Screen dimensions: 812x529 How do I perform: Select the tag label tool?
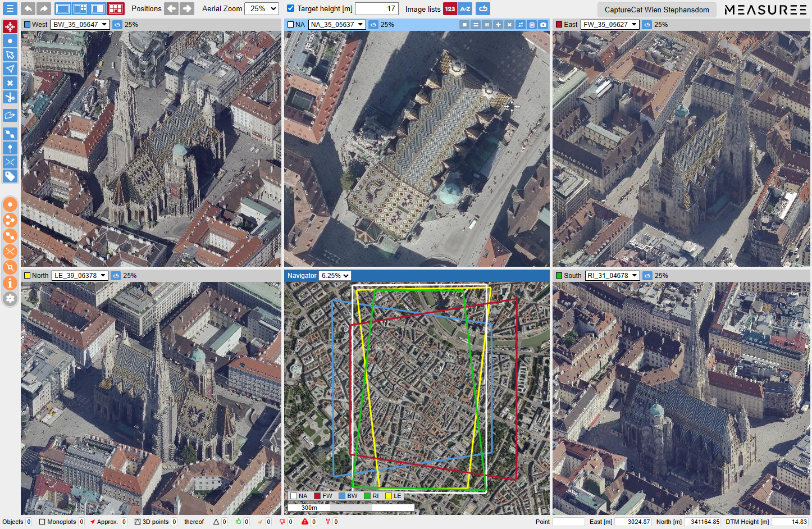pos(10,176)
